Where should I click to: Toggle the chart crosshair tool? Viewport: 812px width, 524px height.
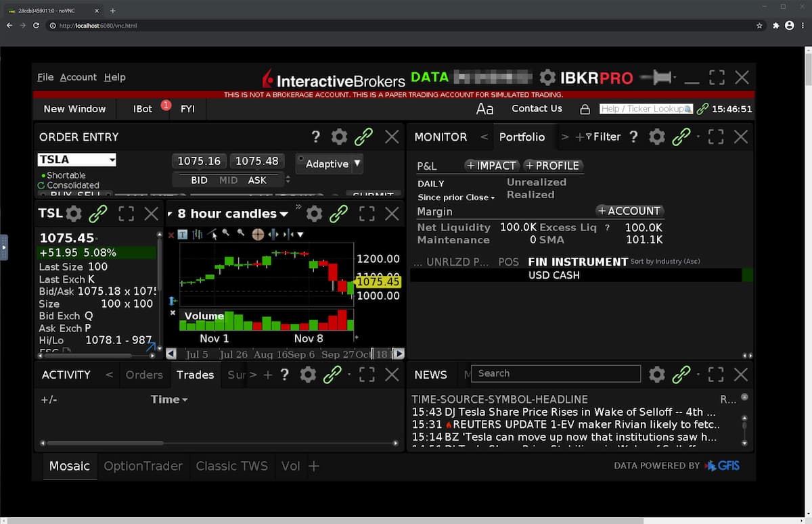point(257,235)
